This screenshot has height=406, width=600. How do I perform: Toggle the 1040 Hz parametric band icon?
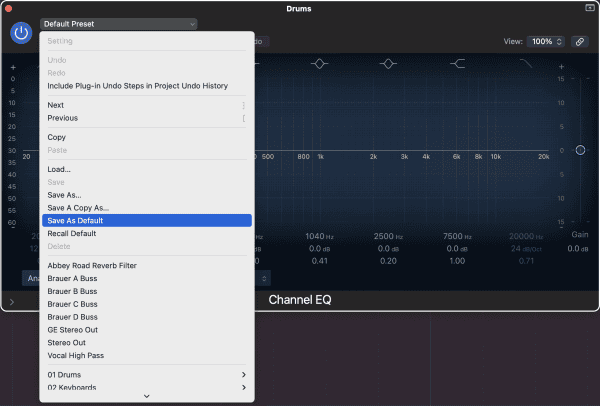(x=320, y=64)
